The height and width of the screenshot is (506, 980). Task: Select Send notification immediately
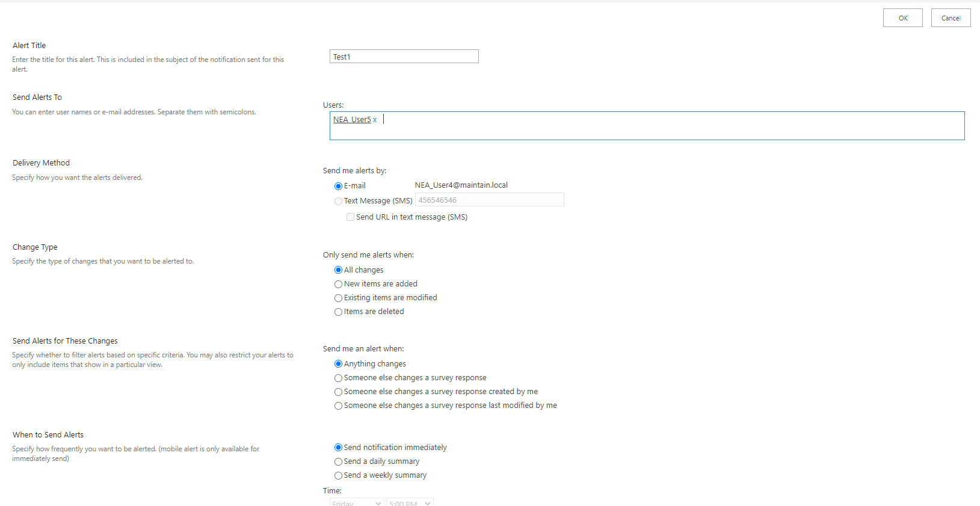pyautogui.click(x=338, y=448)
